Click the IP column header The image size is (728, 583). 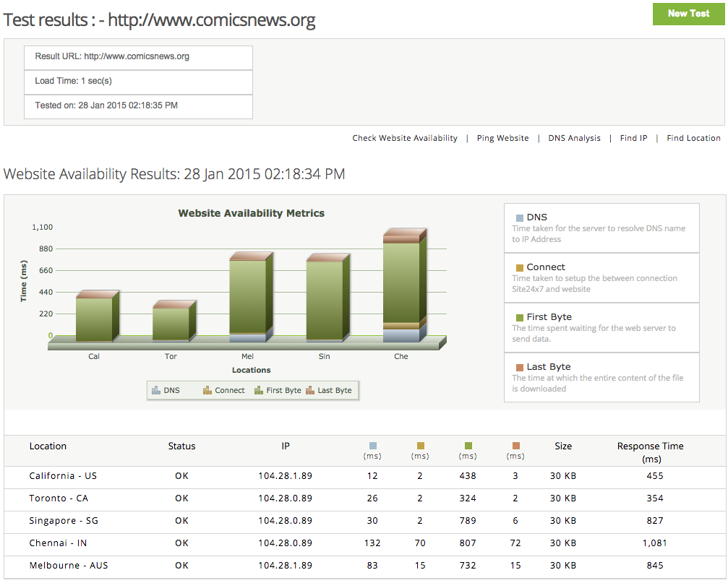[286, 446]
